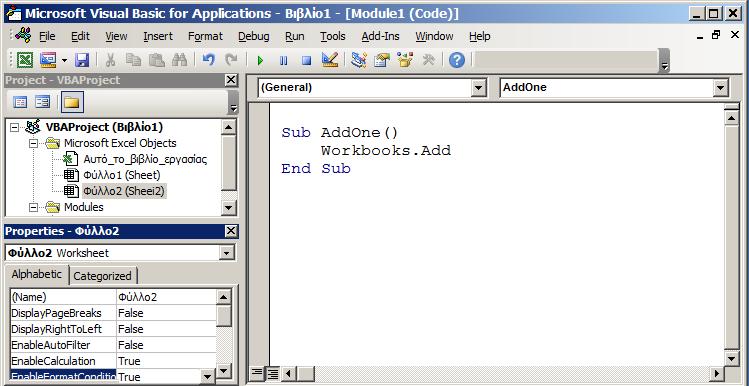Select the DisplayRightToLeft property row
Viewport: 749px width, 386px height.
tap(113, 329)
